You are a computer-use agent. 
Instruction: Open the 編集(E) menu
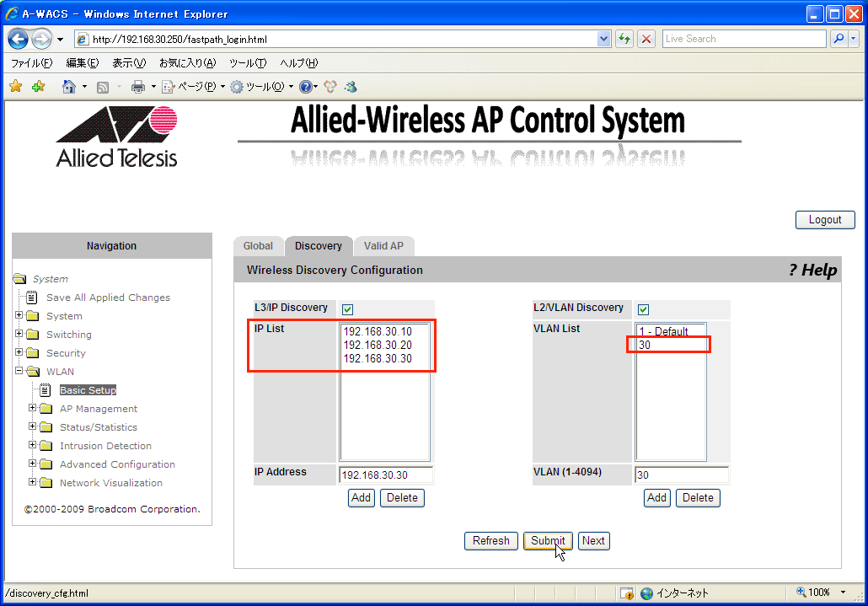tap(82, 63)
